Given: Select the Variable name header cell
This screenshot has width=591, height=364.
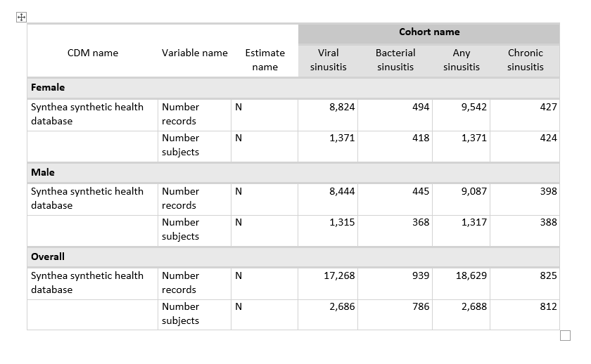Looking at the screenshot, I should [x=194, y=53].
